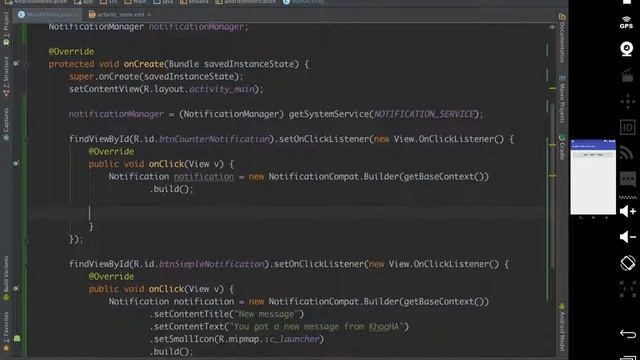Open the Project tool window tab
640x360 pixels.
pos(6,29)
